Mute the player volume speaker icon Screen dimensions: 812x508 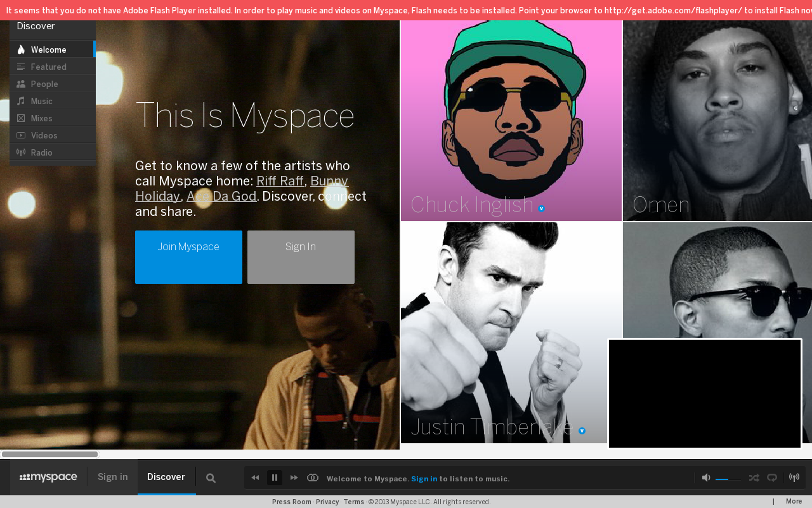coord(706,478)
